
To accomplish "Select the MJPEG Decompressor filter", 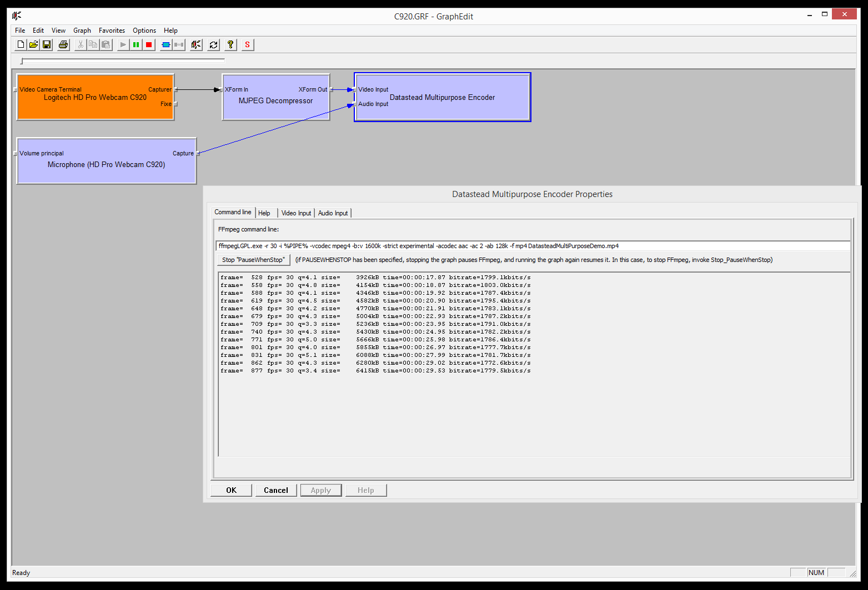I will 276,97.
